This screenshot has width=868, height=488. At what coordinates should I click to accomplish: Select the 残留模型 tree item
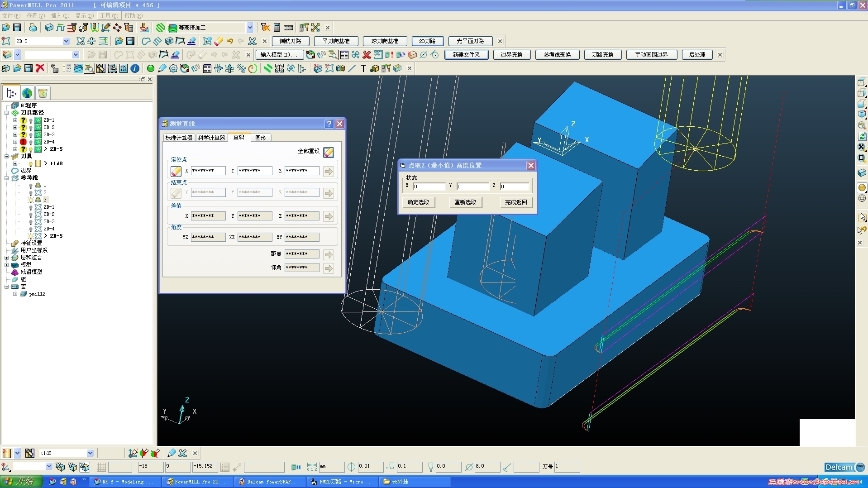[31, 273]
